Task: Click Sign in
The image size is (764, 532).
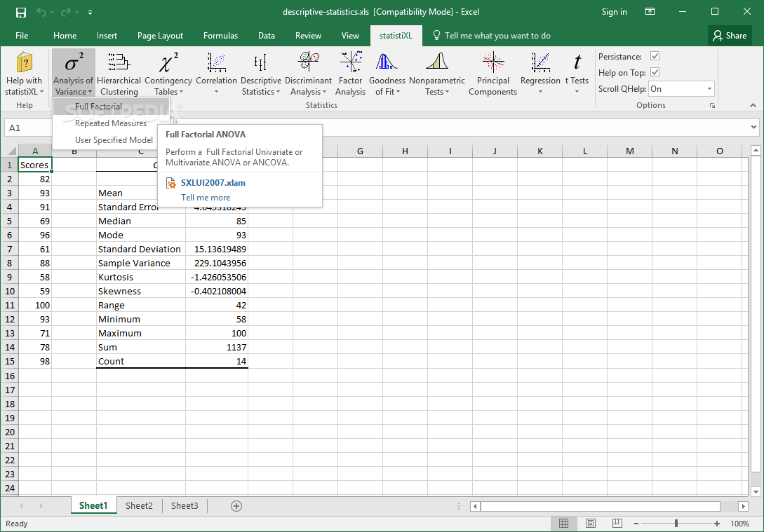Action: click(x=614, y=12)
